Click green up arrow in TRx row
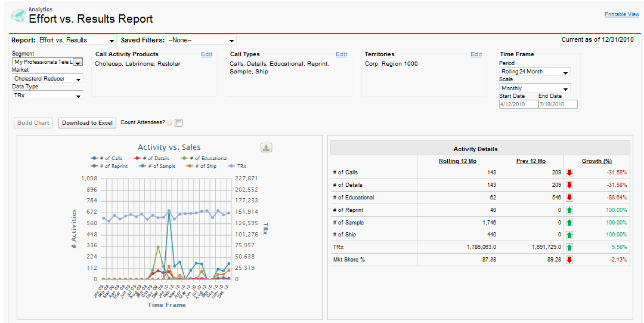The image size is (644, 323). [569, 247]
